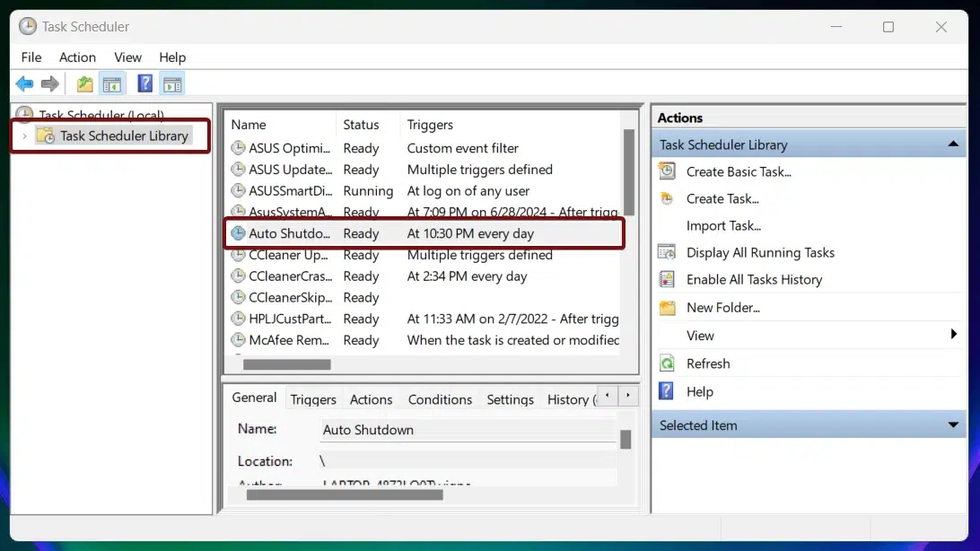Select Task Scheduler (Local) root node

[101, 115]
